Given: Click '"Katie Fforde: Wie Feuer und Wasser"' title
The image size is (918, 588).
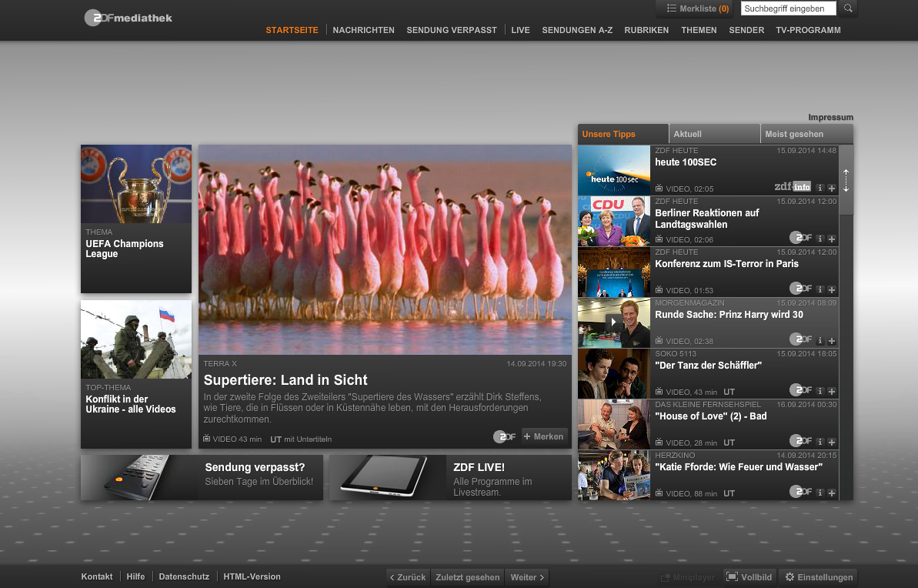Looking at the screenshot, I should [x=739, y=466].
